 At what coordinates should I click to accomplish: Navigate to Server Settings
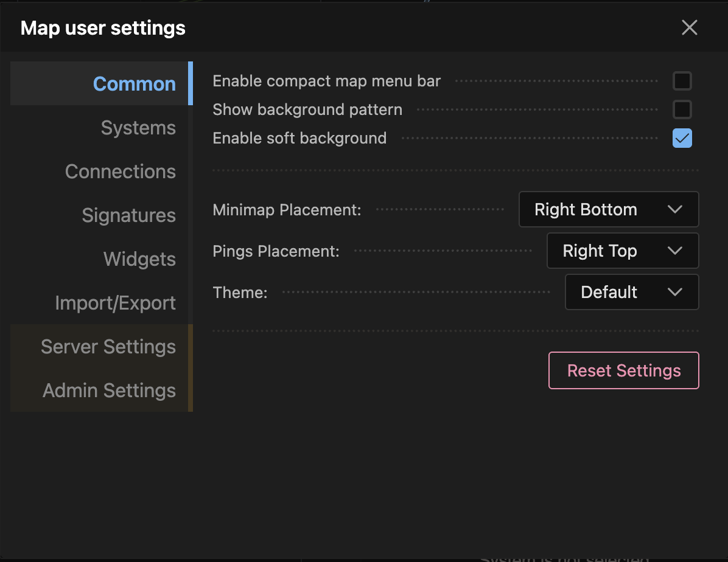(108, 347)
